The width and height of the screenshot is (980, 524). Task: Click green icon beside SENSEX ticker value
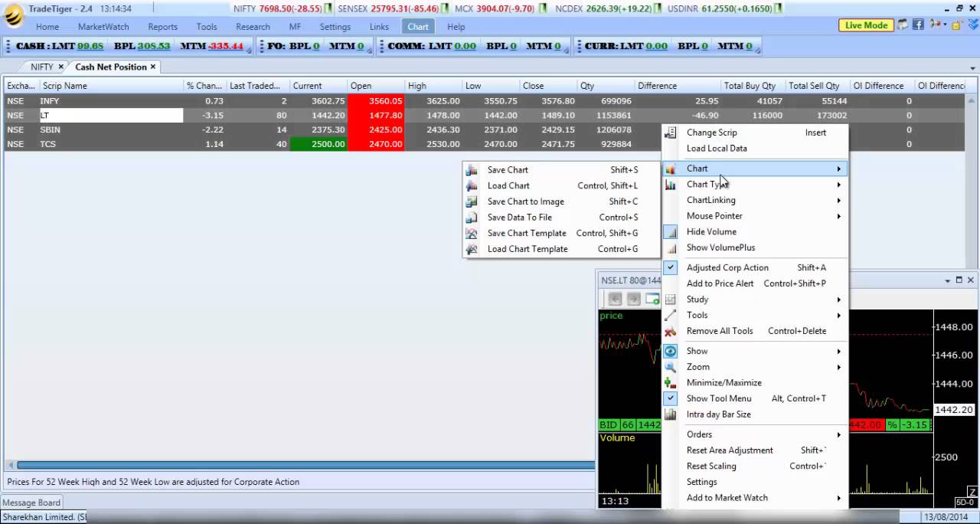[x=445, y=8]
